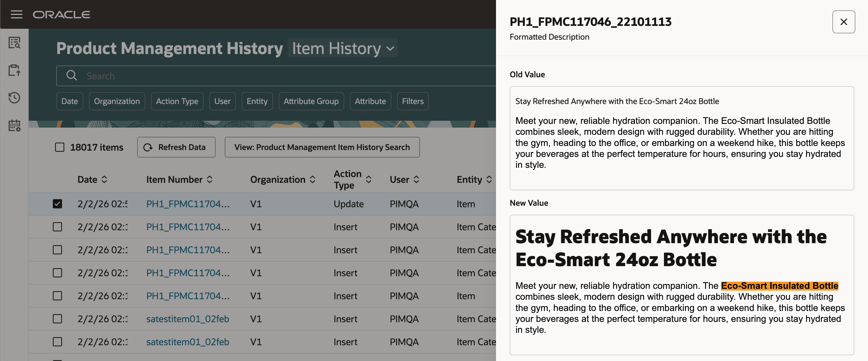Click View: Product Management Item History Search
Image resolution: width=868 pixels, height=361 pixels.
click(x=322, y=147)
